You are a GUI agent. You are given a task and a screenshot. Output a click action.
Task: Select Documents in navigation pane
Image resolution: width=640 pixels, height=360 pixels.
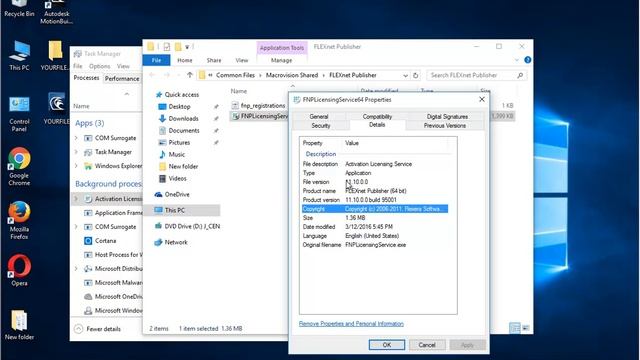click(x=184, y=131)
